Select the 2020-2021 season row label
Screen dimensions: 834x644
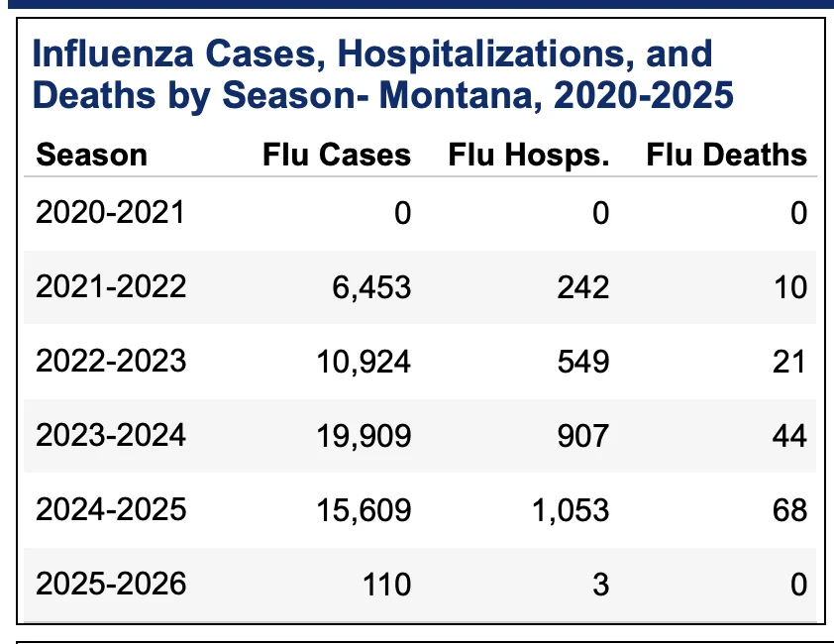click(110, 212)
